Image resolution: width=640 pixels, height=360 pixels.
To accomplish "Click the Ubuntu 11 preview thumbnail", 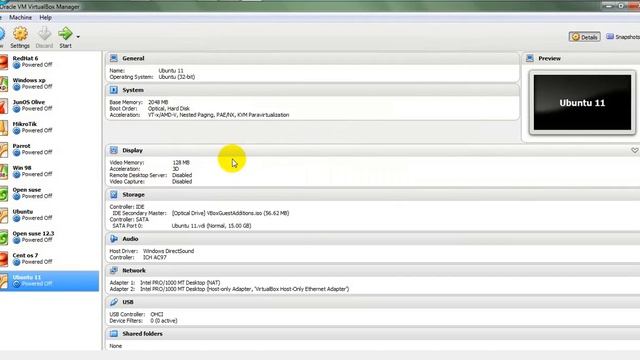I will 582,102.
